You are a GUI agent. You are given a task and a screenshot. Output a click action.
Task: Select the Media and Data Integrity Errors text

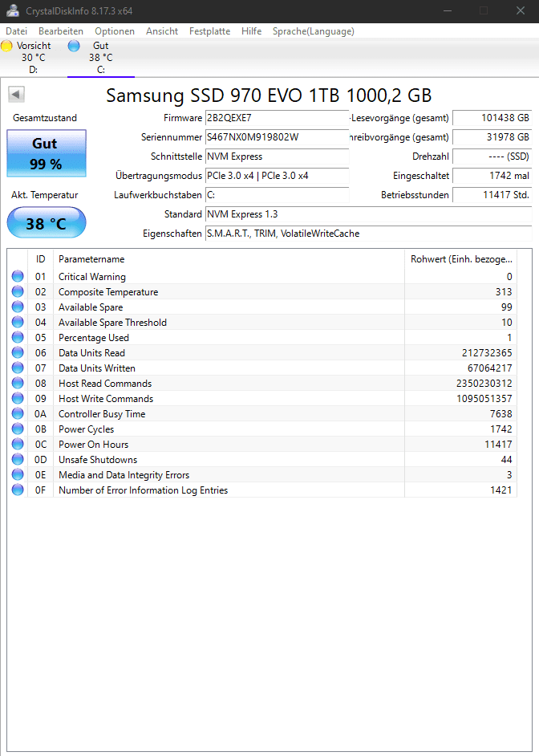click(x=124, y=475)
